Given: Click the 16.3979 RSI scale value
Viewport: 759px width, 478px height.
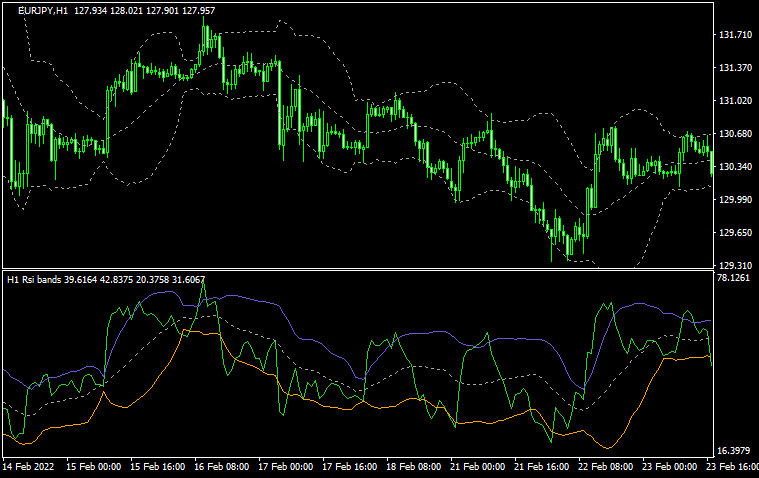Looking at the screenshot, I should tap(733, 451).
